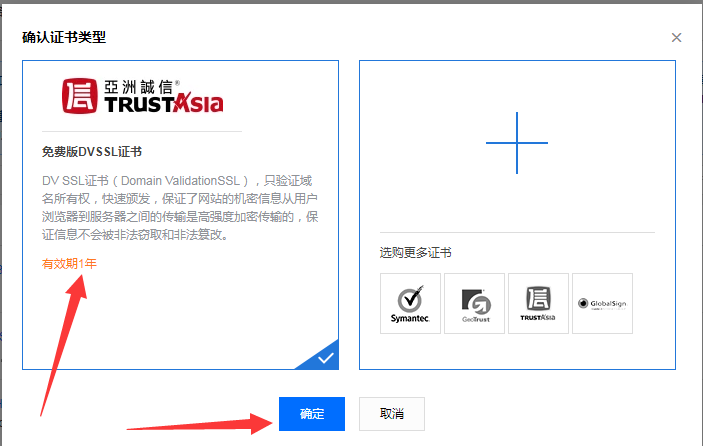Screen dimensions: 703x446
Task: Click the empty footer area right of 取消
Action: pyautogui.click(x=560, y=414)
